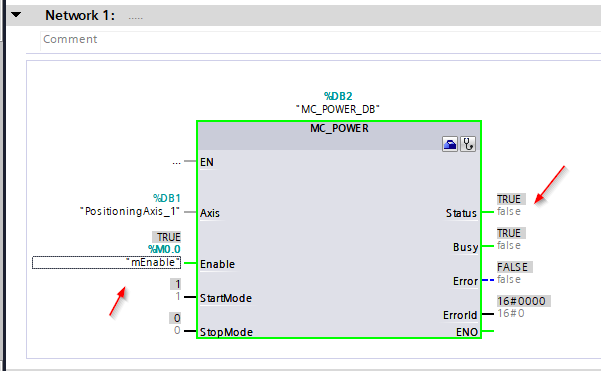Select the ErrorId output 16#0 operand
601x371 pixels.
(511, 314)
